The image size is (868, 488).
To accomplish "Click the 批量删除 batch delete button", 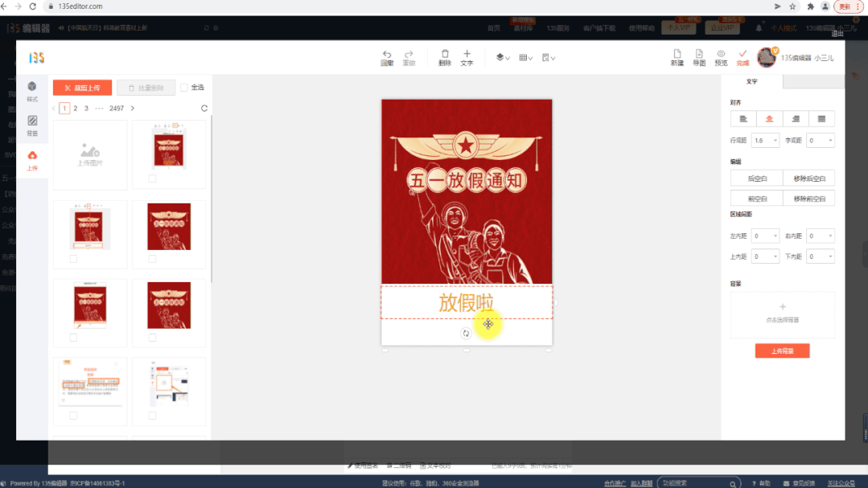I will [146, 88].
